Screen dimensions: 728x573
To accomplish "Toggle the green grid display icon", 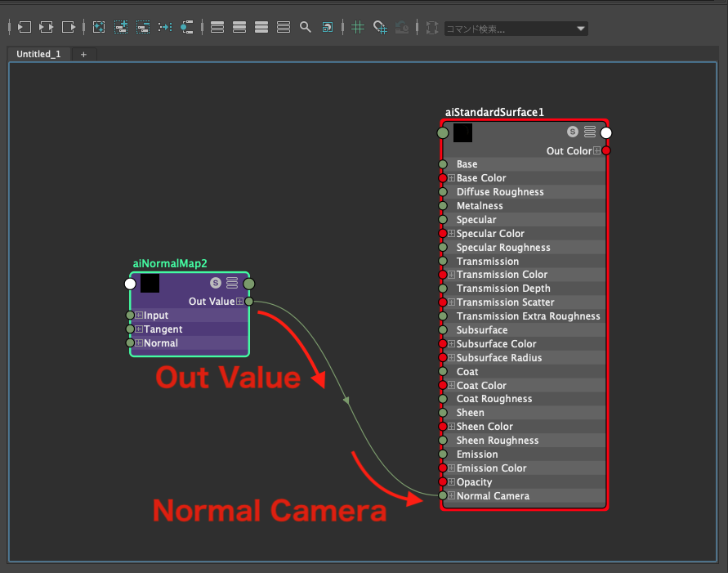I will click(357, 27).
